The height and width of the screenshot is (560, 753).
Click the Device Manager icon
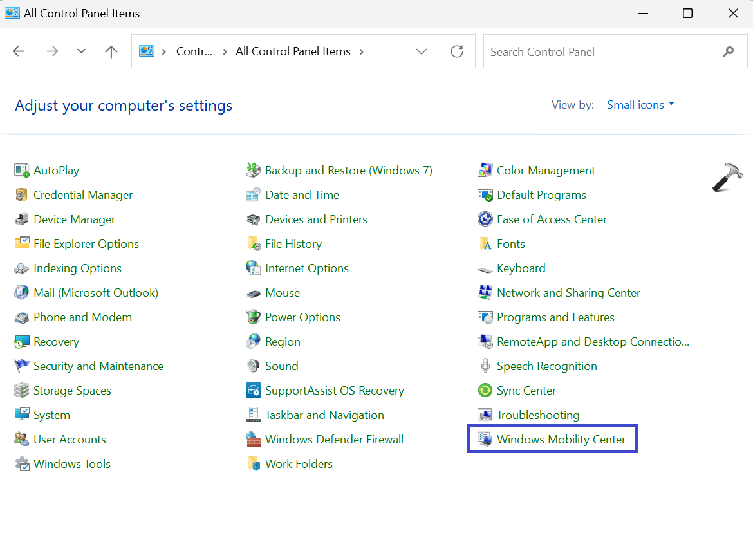click(22, 219)
